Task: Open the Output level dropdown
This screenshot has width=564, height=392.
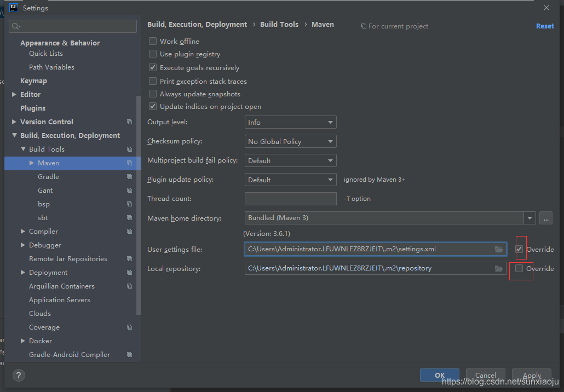Action: 290,122
